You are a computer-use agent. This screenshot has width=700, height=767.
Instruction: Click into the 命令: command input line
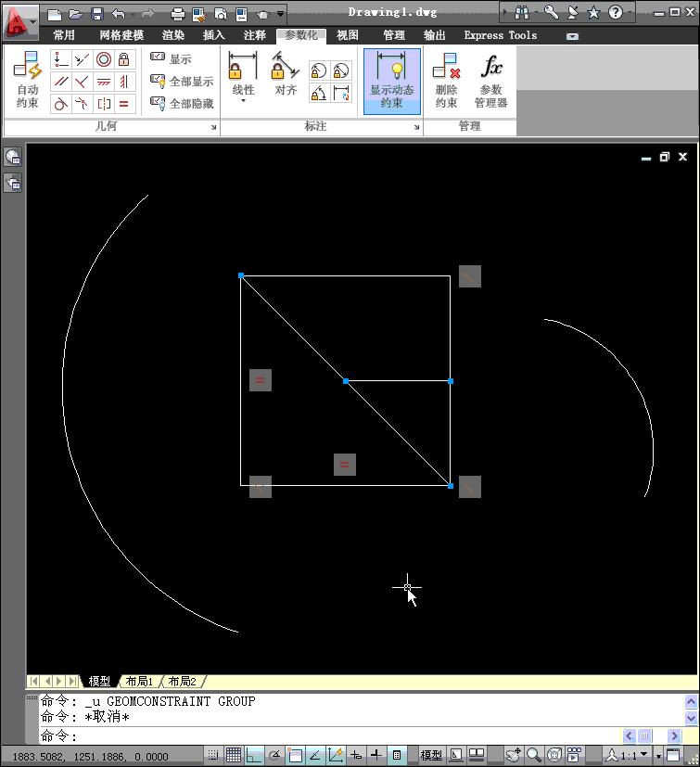330,735
